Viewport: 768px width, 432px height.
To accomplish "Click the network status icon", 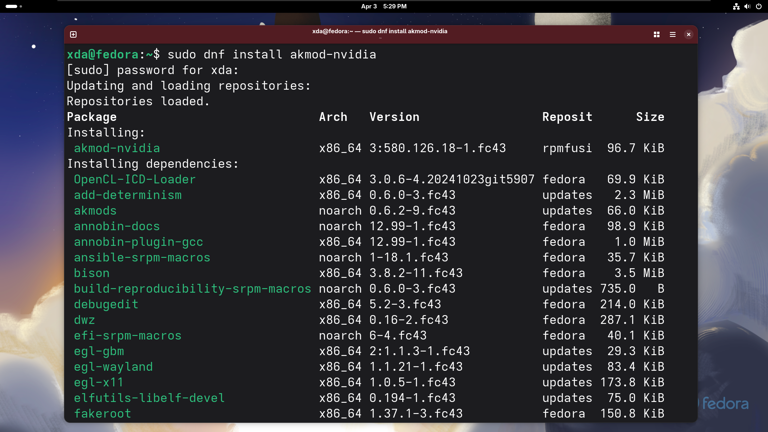I will point(736,6).
